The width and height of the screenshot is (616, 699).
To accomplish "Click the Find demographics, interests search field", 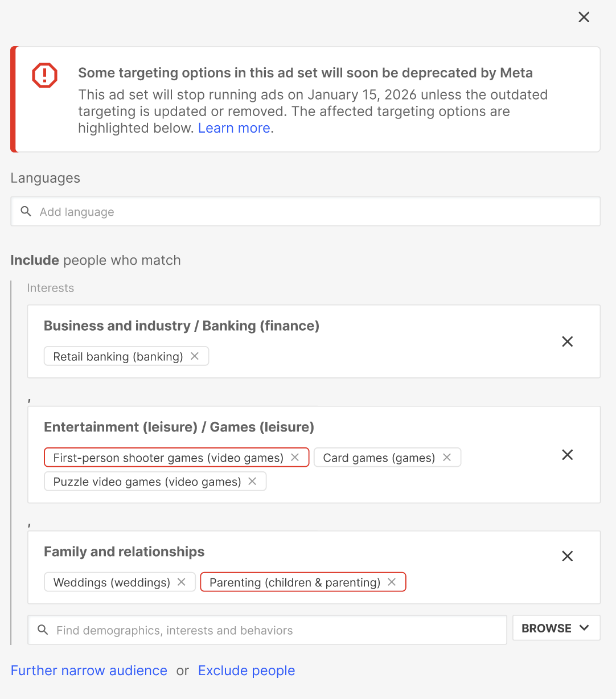I will (273, 630).
